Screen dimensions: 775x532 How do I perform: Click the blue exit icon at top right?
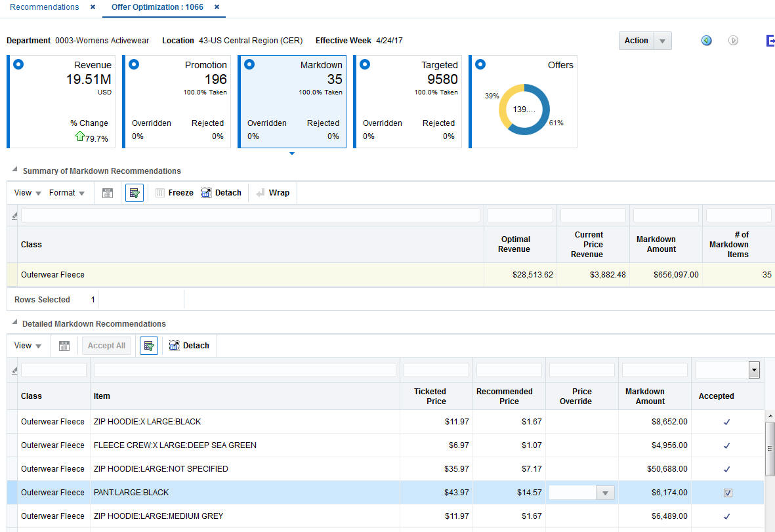coord(770,41)
